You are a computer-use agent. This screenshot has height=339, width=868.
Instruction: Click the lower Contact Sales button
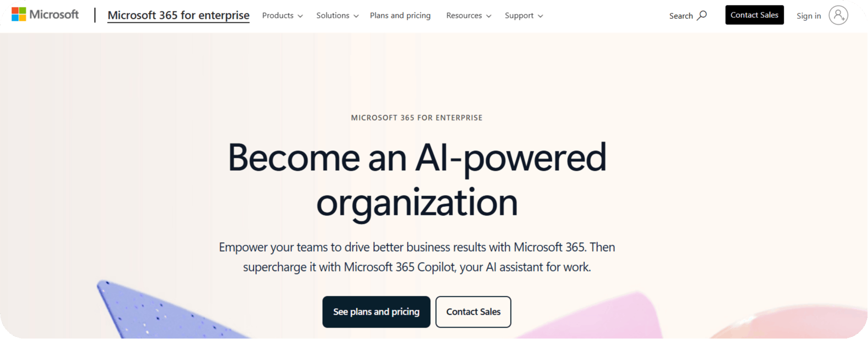[473, 312]
